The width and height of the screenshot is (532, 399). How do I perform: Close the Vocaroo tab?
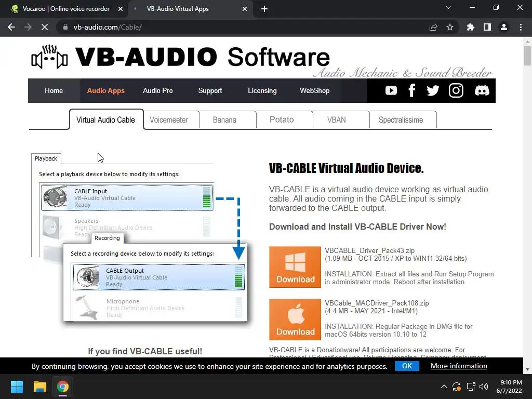[121, 9]
